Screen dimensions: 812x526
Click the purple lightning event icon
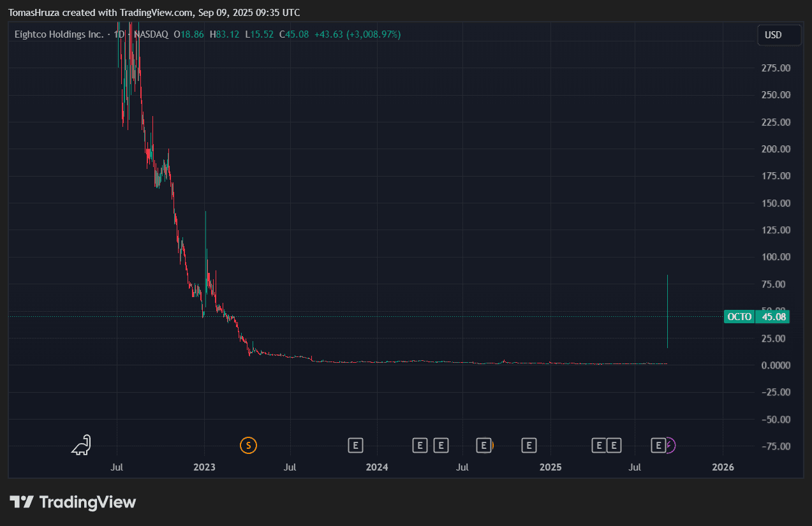[x=669, y=445]
